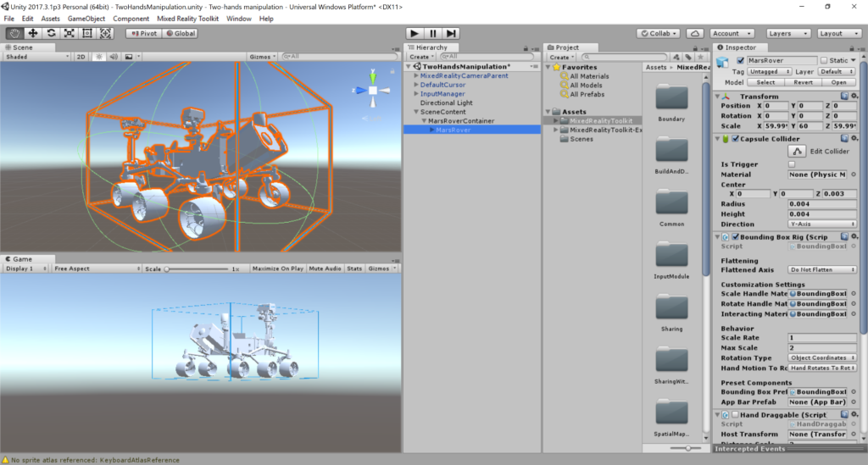This screenshot has height=465, width=868.
Task: Open the Tag Untagged dropdown
Action: tap(769, 71)
